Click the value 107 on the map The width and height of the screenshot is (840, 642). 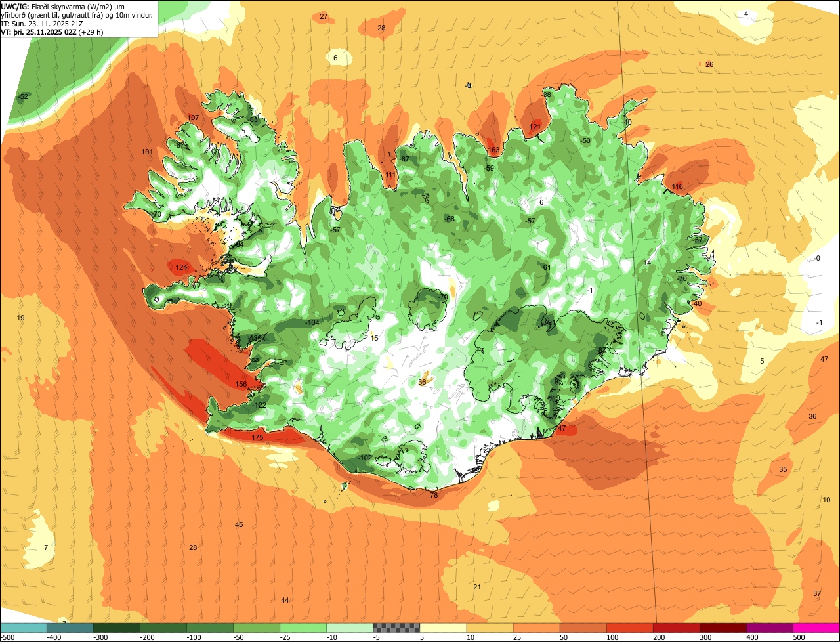pyautogui.click(x=193, y=118)
